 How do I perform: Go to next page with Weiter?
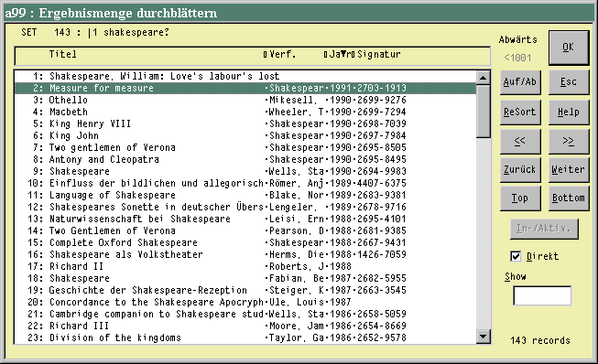tap(569, 169)
